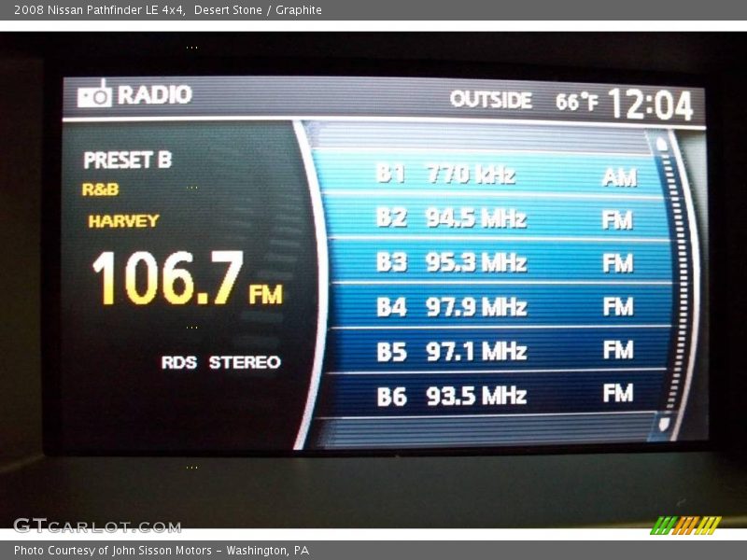Click the scroll up arrow on preset list
This screenshot has height=560, width=747.
[662, 145]
